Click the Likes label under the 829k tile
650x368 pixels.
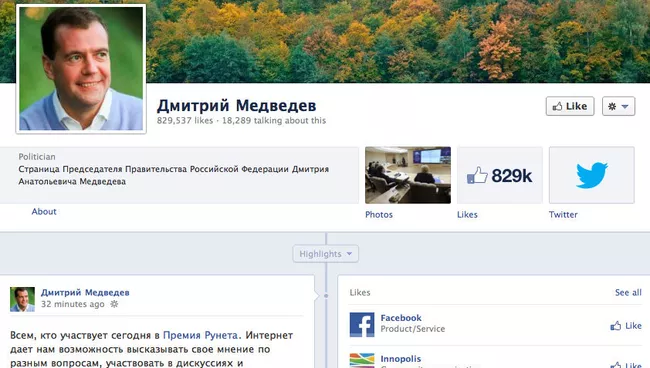tap(467, 215)
